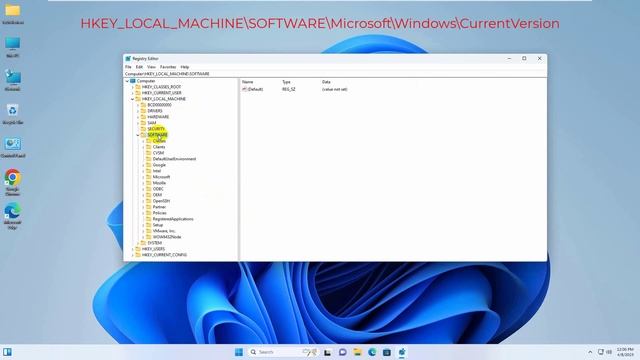
Task: Click the (value not set) data cell
Action: tap(335, 89)
